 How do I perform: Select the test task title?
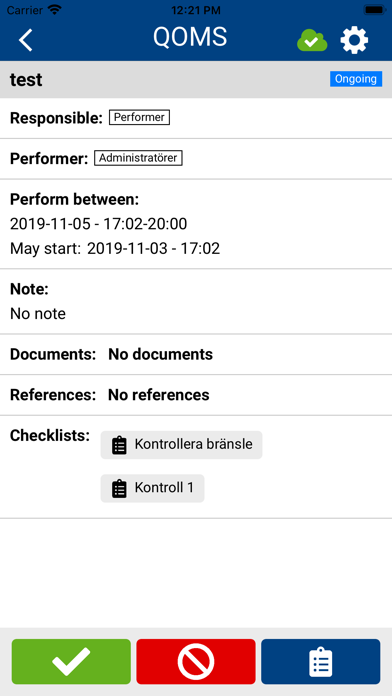coord(26,80)
